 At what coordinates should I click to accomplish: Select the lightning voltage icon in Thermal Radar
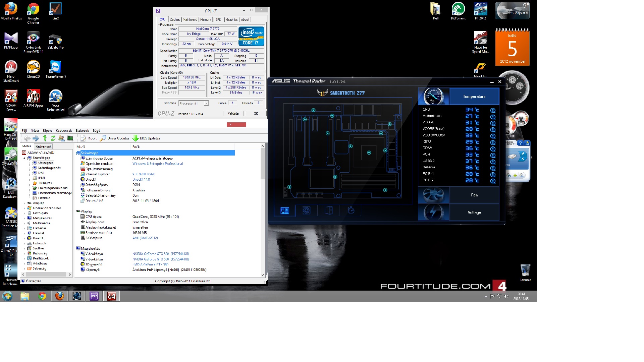point(433,212)
